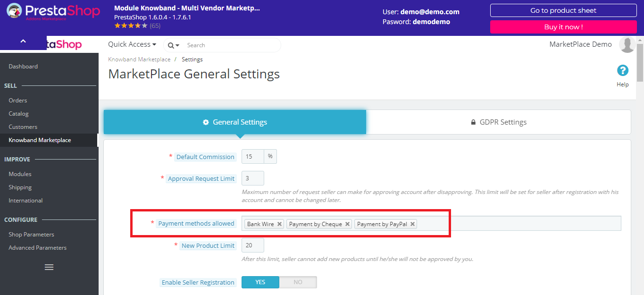The width and height of the screenshot is (644, 295).
Task: Click Go to product sheet button
Action: [563, 10]
